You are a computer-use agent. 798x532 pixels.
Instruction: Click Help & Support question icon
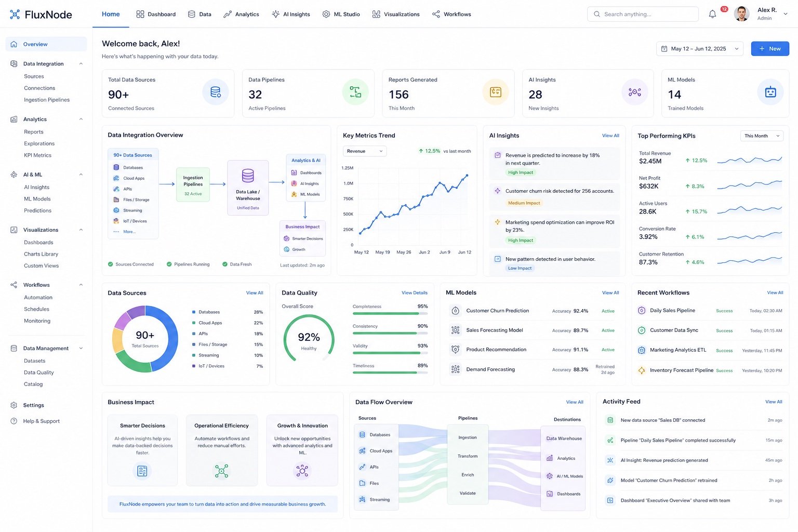click(14, 421)
